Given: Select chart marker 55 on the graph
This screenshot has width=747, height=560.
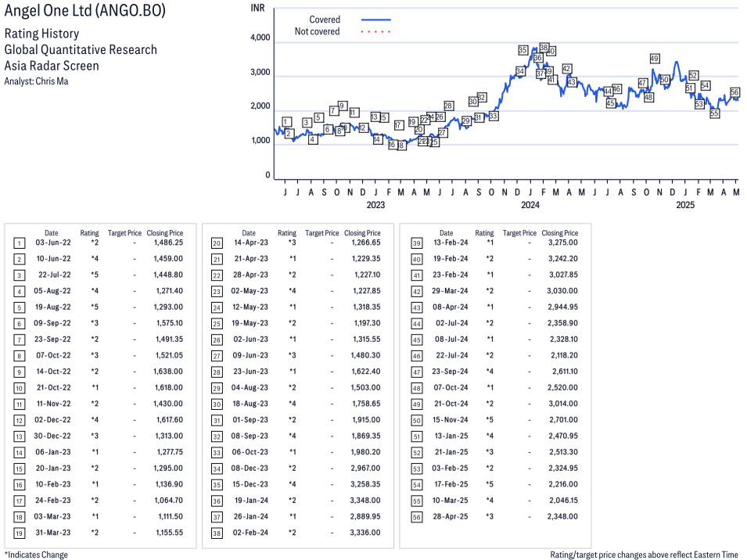Looking at the screenshot, I should pyautogui.click(x=714, y=113).
